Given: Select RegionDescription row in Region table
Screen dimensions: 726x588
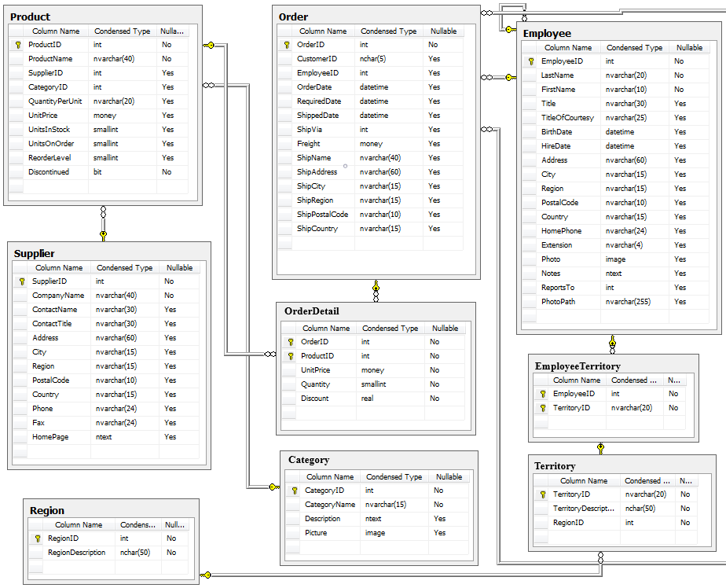Looking at the screenshot, I should [x=108, y=553].
